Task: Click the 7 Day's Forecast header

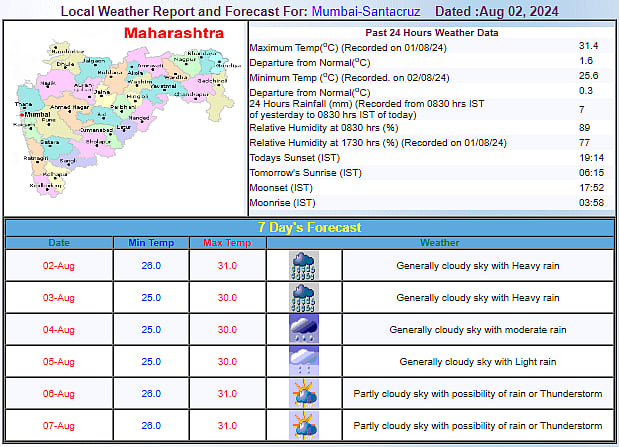Action: pyautogui.click(x=309, y=227)
